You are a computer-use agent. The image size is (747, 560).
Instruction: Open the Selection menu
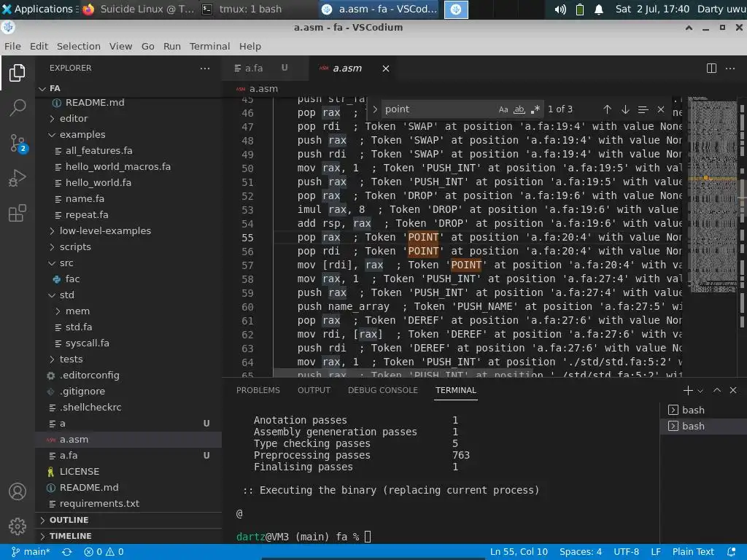pyautogui.click(x=79, y=46)
